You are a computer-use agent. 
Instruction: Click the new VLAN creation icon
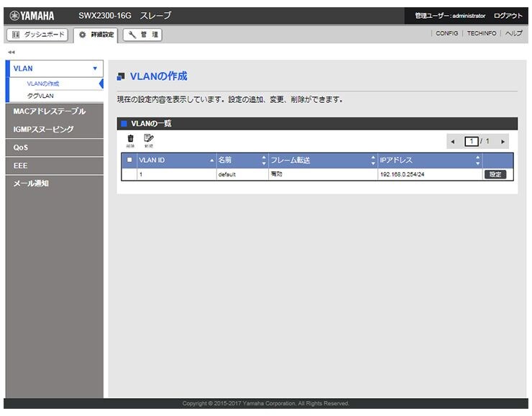148,140
